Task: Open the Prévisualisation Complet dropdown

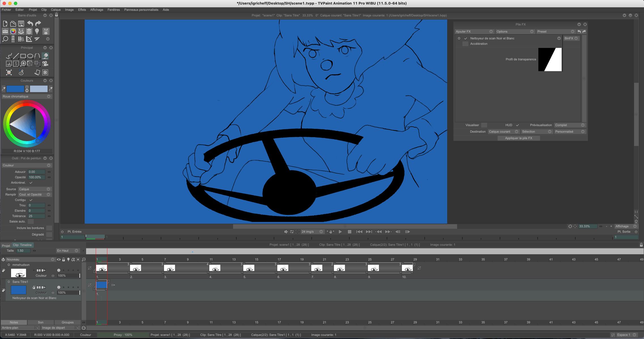Action: 570,125
